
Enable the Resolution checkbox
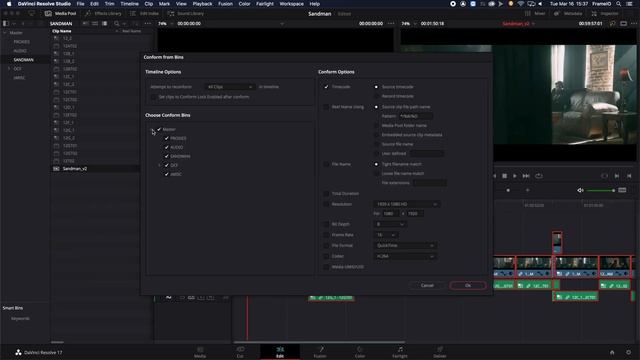(326, 204)
